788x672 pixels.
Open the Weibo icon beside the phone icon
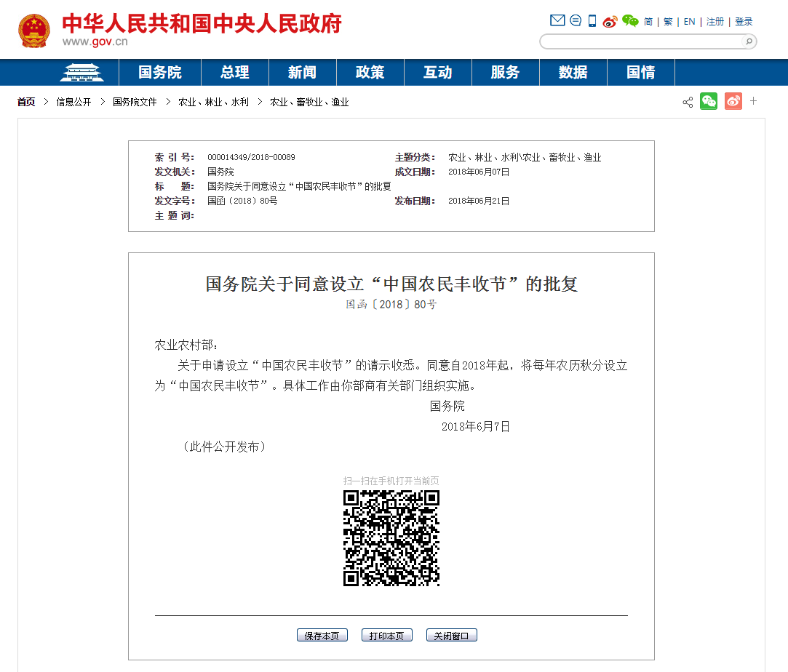click(610, 22)
